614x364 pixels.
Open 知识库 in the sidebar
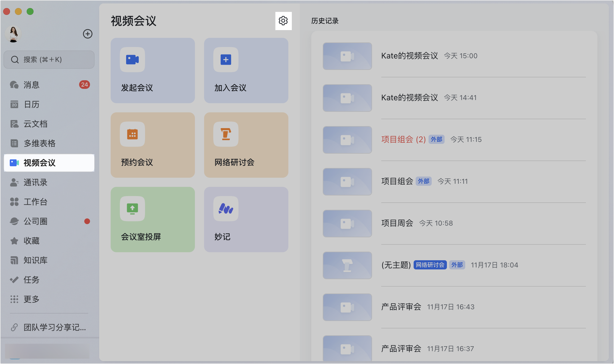[49, 260]
